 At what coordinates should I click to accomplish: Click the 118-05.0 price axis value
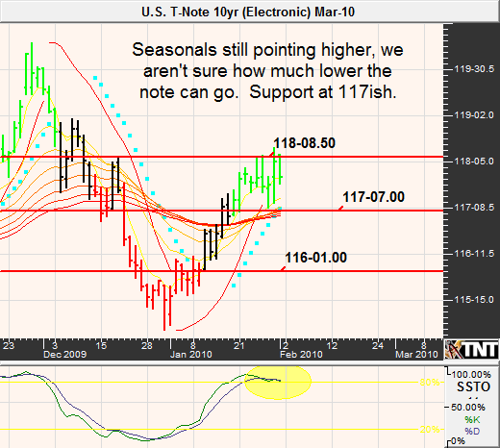click(474, 162)
